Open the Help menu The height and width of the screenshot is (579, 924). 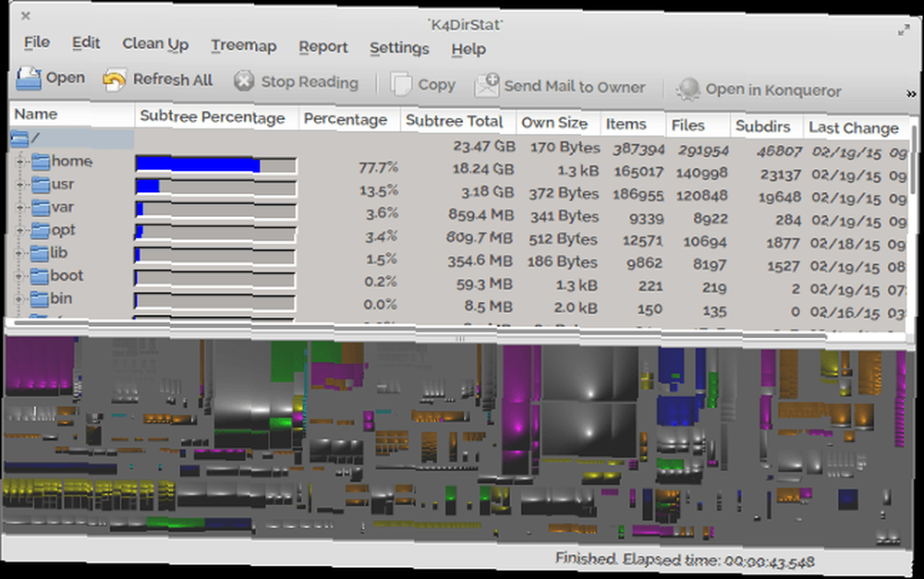(x=468, y=50)
